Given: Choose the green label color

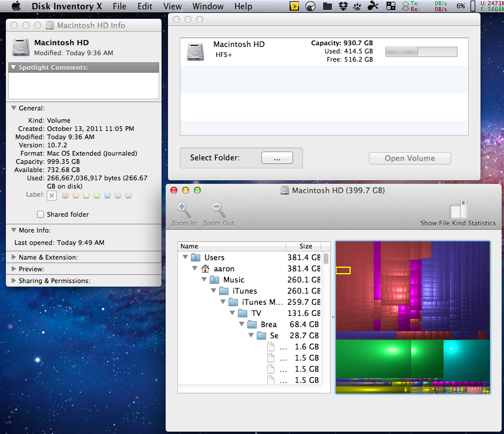Looking at the screenshot, I should pos(97,195).
